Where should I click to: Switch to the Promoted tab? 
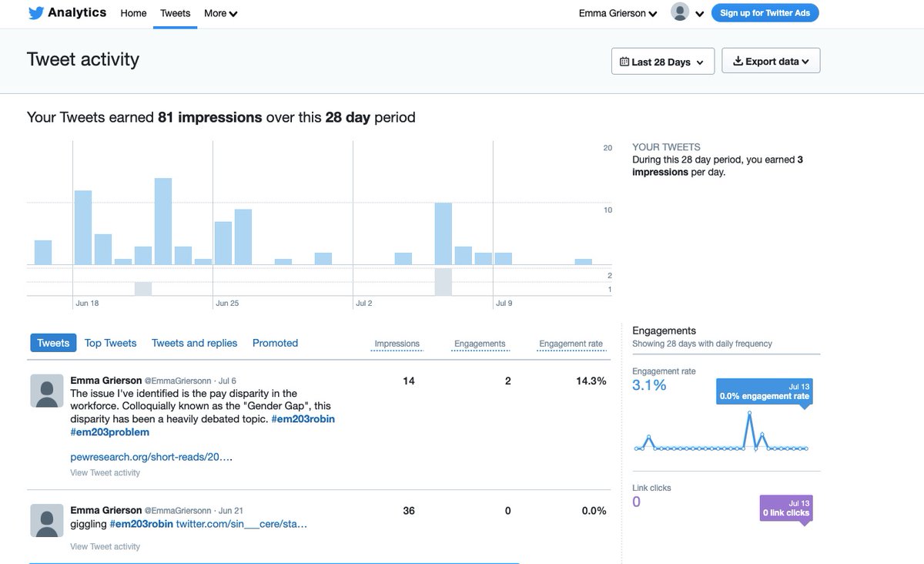point(275,343)
